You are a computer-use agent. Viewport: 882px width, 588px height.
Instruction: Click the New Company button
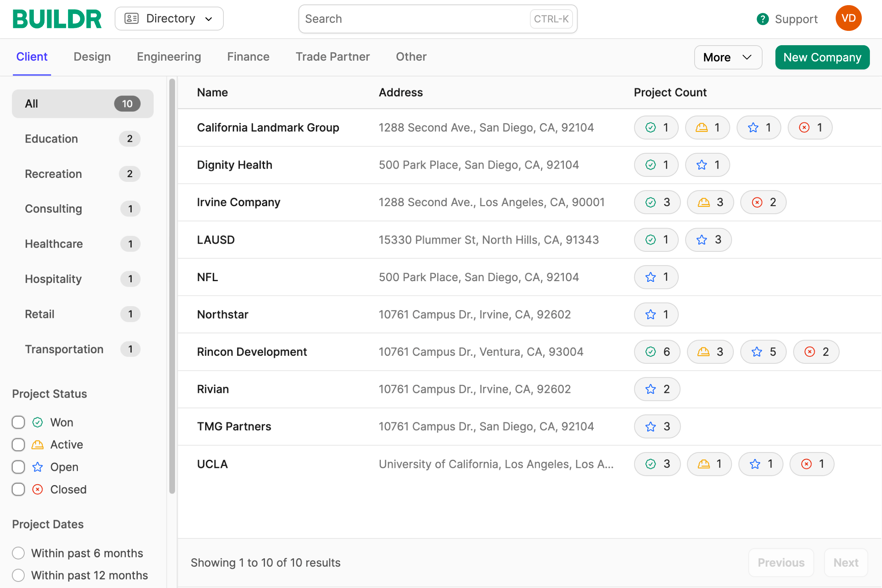pyautogui.click(x=822, y=57)
